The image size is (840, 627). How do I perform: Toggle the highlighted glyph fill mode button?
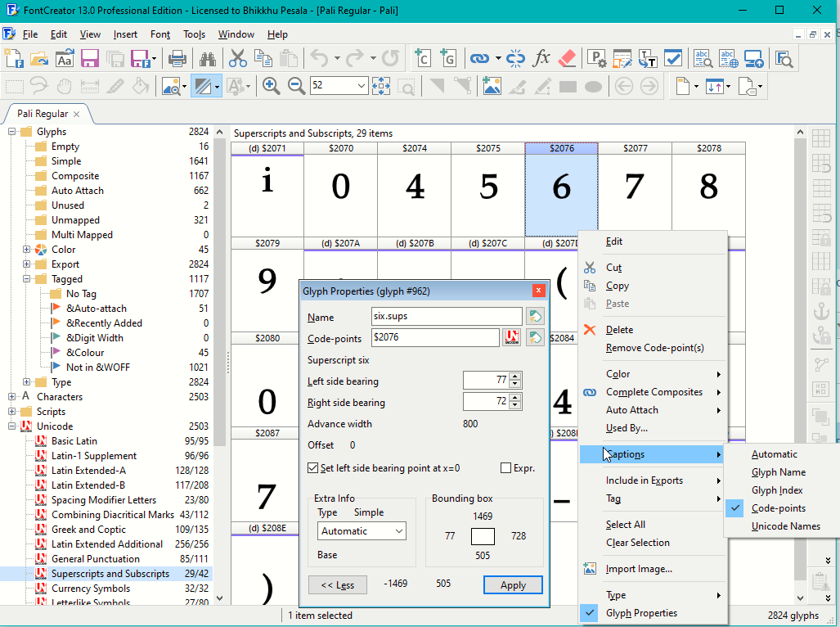(x=203, y=86)
